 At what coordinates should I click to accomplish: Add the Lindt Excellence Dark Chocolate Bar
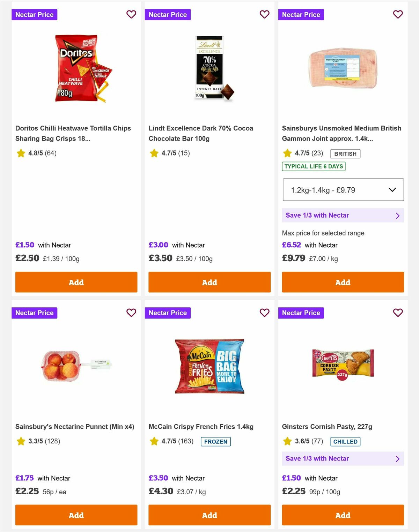click(x=209, y=282)
